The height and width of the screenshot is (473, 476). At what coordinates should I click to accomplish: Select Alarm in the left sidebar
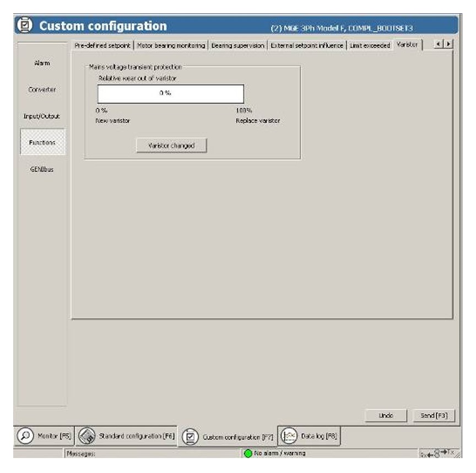coord(42,63)
